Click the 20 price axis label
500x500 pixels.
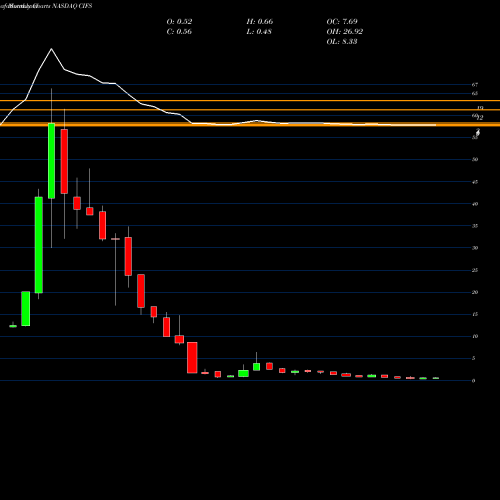(475, 292)
